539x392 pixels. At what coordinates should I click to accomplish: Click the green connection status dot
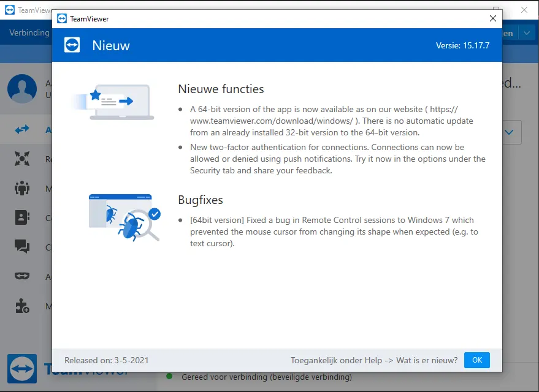tap(169, 376)
